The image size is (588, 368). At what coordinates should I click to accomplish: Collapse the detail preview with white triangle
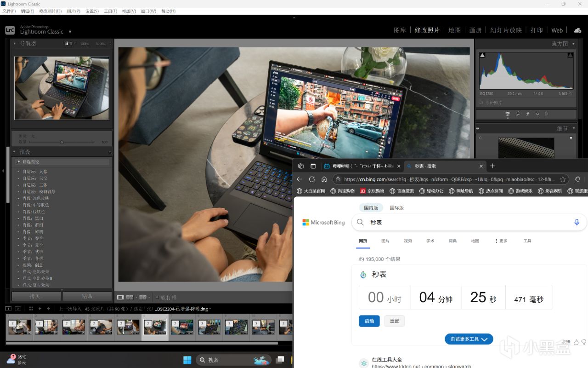click(571, 138)
